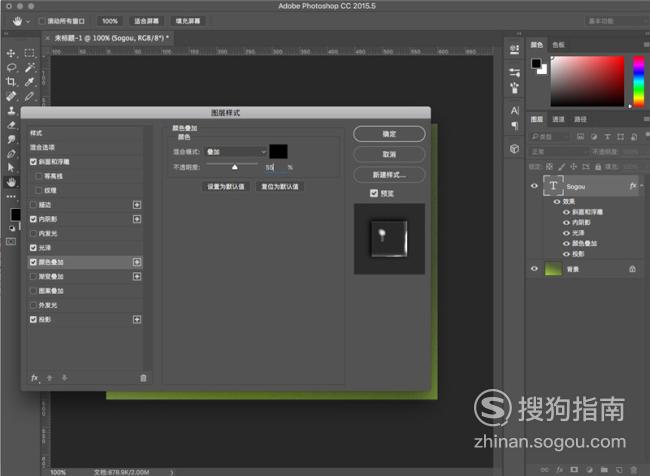Enable the 滚动所有窗口 checkbox

click(x=41, y=21)
